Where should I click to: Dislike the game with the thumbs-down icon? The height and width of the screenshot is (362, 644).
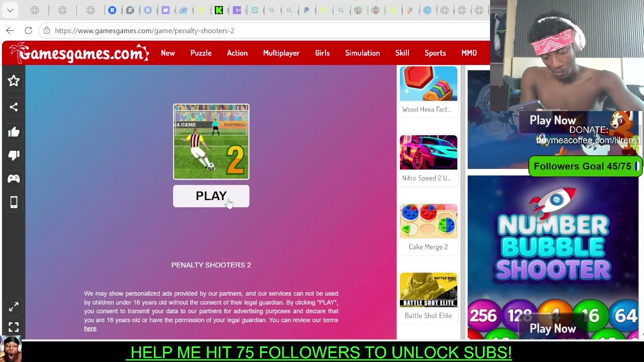tap(14, 155)
